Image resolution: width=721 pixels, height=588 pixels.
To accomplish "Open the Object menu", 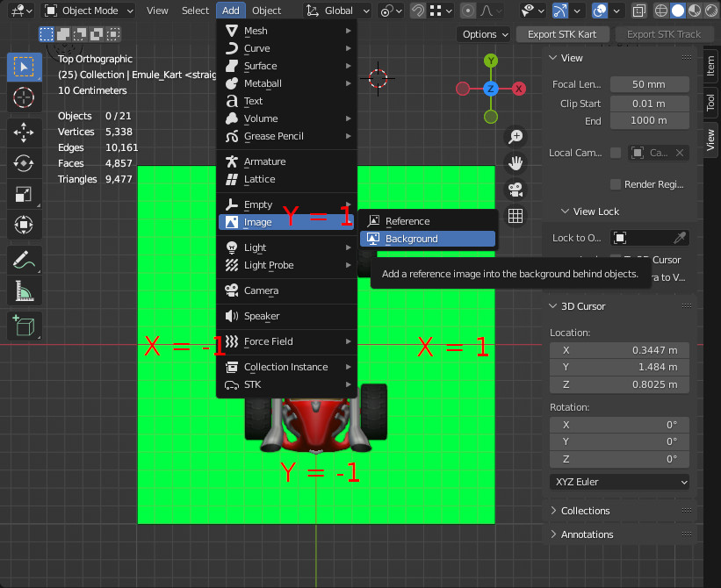I will [x=266, y=11].
